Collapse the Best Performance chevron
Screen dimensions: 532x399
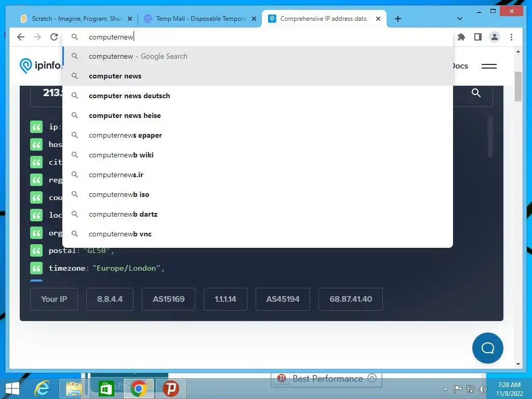coord(372,378)
